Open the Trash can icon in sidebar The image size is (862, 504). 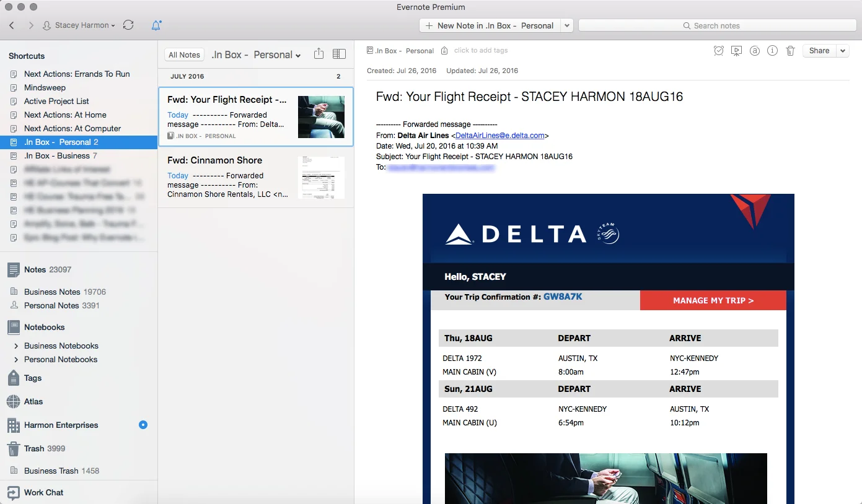(x=13, y=448)
